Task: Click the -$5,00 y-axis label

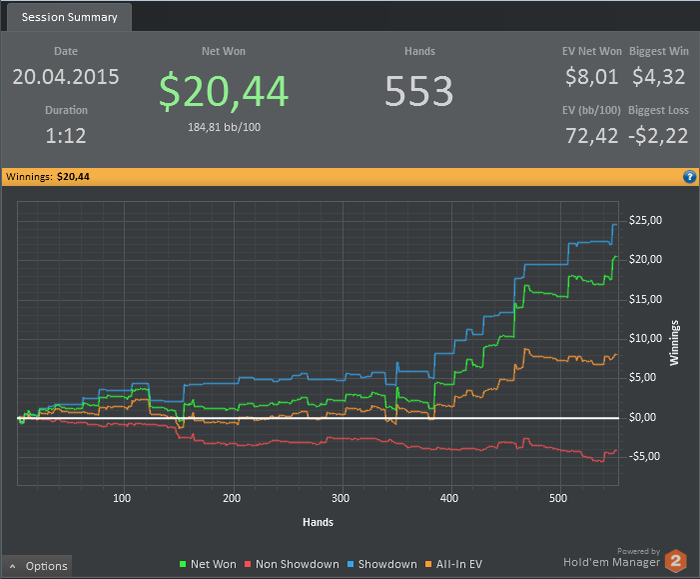Action: click(x=644, y=456)
